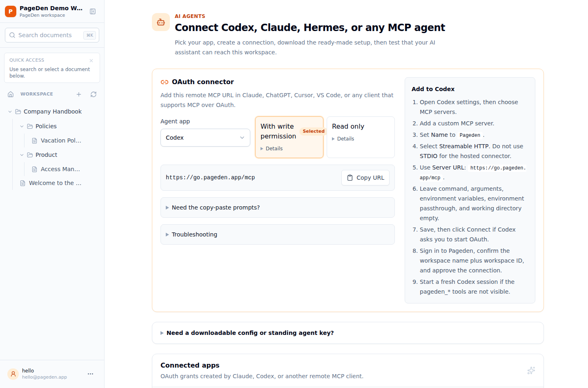Click the Company Handbook folder icon
Viewport: 588px width, 388px height.
(18, 111)
